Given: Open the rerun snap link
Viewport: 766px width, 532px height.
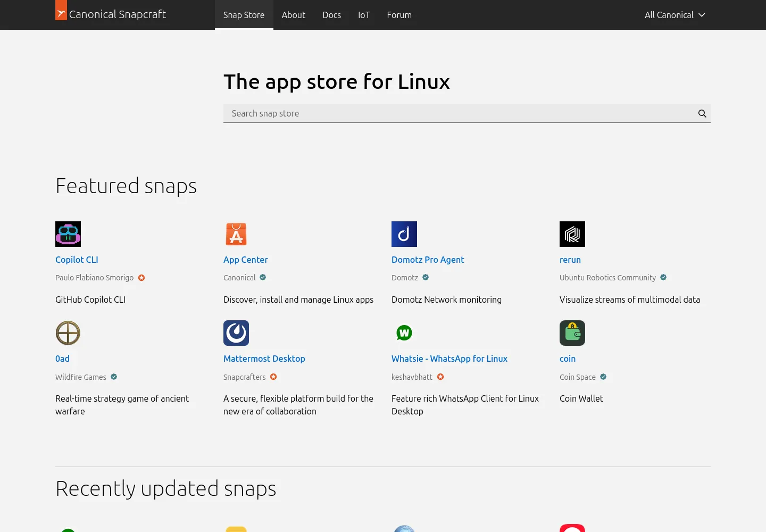Looking at the screenshot, I should (x=570, y=260).
